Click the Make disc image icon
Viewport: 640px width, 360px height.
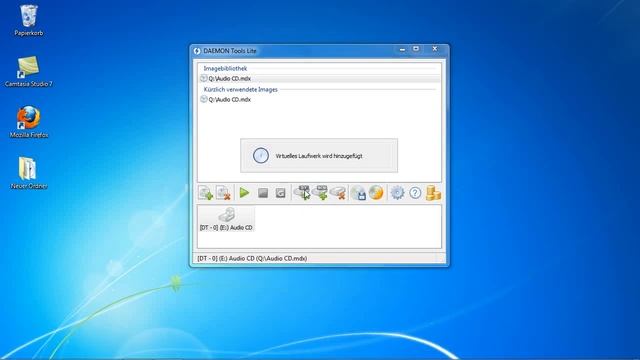pyautogui.click(x=358, y=193)
